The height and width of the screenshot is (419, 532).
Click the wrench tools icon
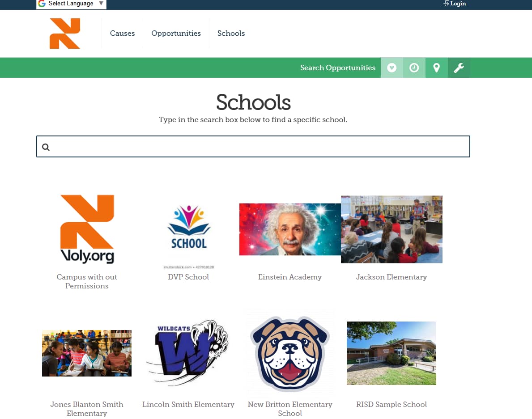(459, 68)
